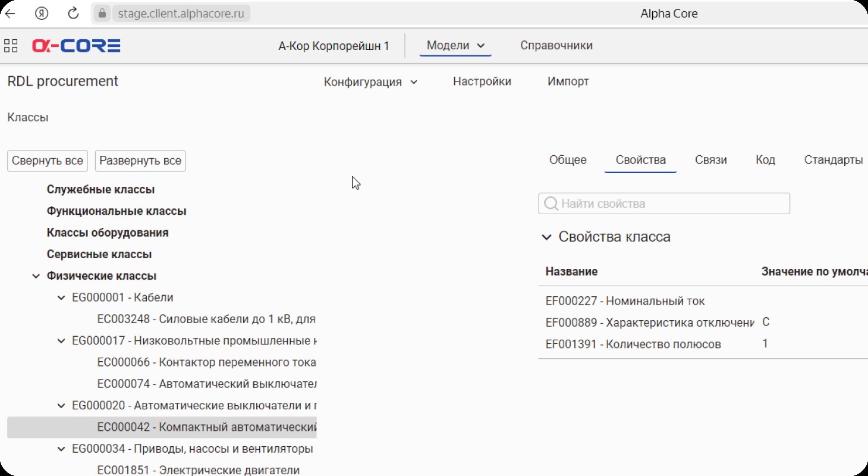Open the Конфигурация dropdown

pos(370,82)
